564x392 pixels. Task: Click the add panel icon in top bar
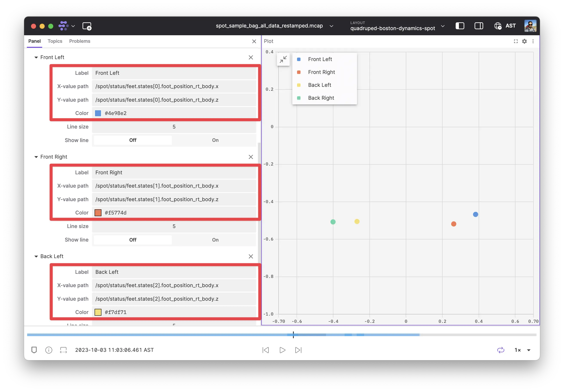[x=87, y=26]
